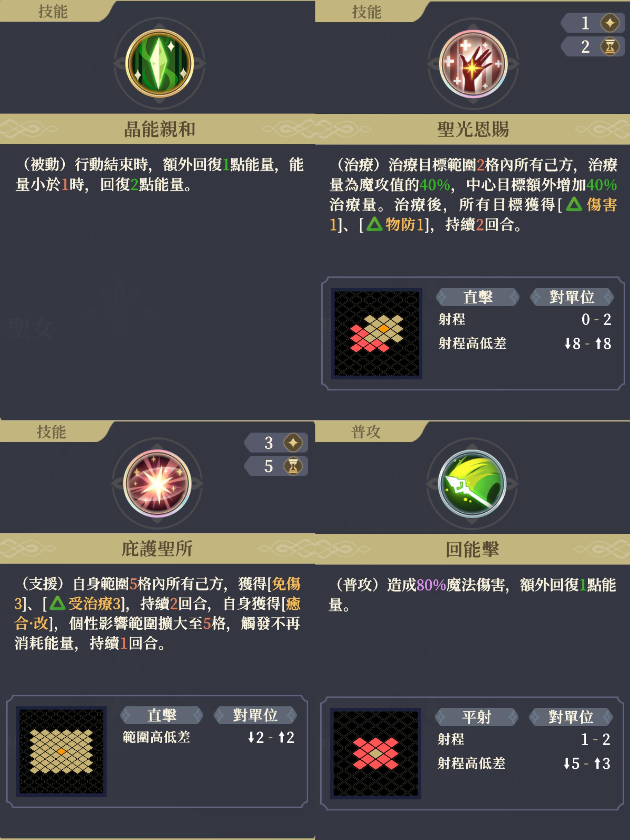Tap the green staff 回能擊 attack icon

[472, 484]
